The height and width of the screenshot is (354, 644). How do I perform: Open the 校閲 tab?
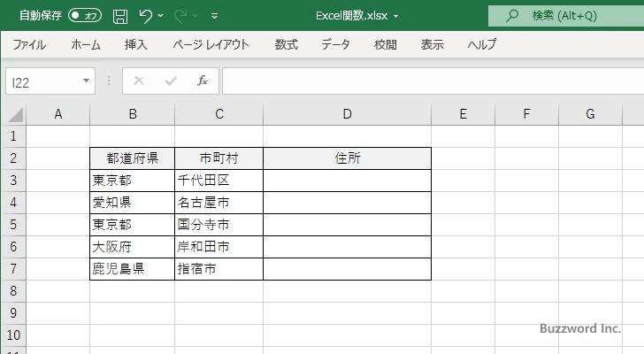click(x=386, y=44)
